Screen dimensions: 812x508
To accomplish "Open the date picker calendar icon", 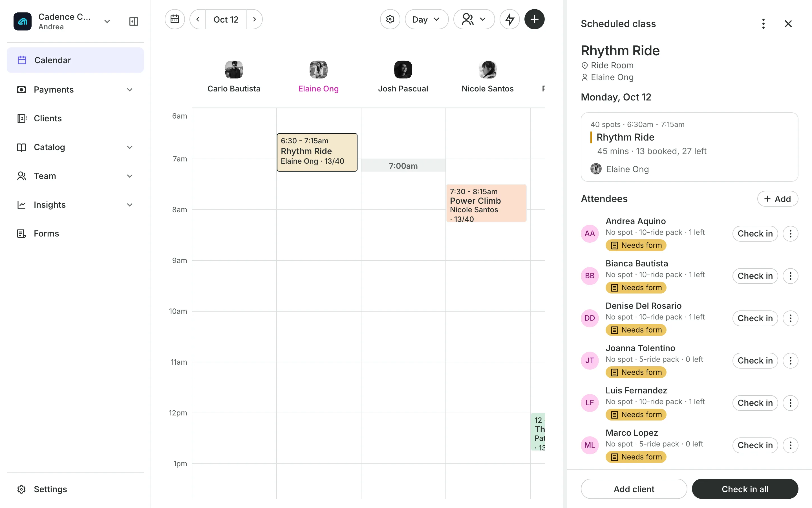I will [175, 19].
